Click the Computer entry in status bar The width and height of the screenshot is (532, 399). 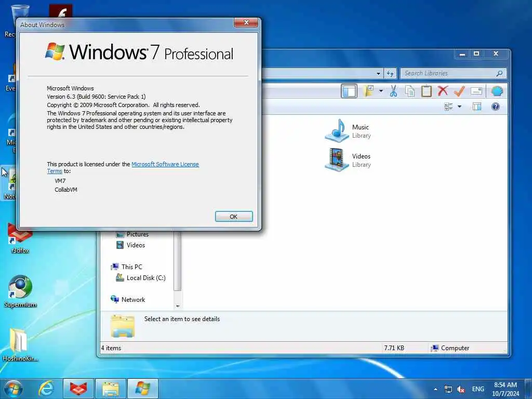coord(450,348)
